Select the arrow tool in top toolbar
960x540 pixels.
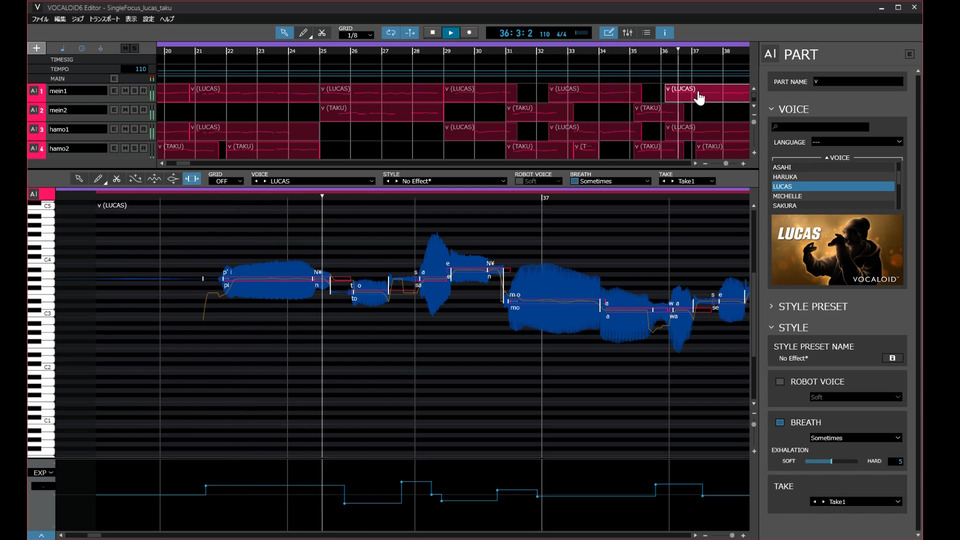[x=284, y=32]
